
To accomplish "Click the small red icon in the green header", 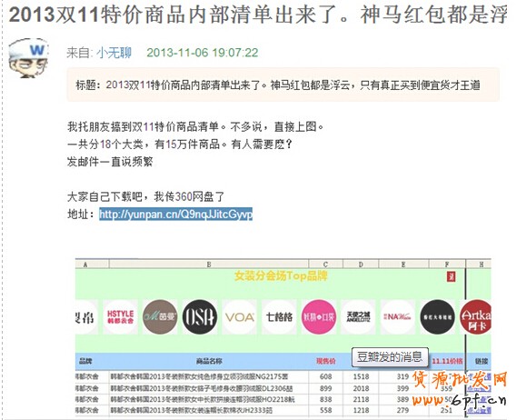I will (451, 276).
